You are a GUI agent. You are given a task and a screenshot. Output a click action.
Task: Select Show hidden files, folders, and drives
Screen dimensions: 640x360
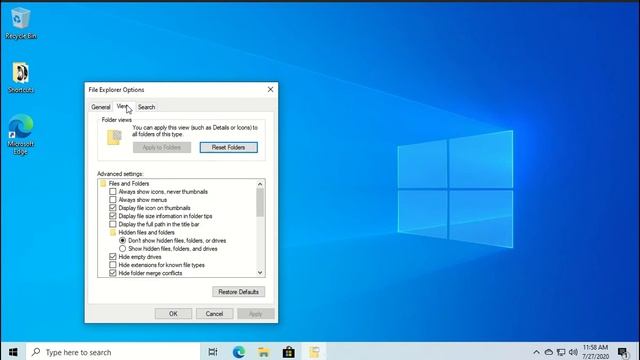point(122,249)
